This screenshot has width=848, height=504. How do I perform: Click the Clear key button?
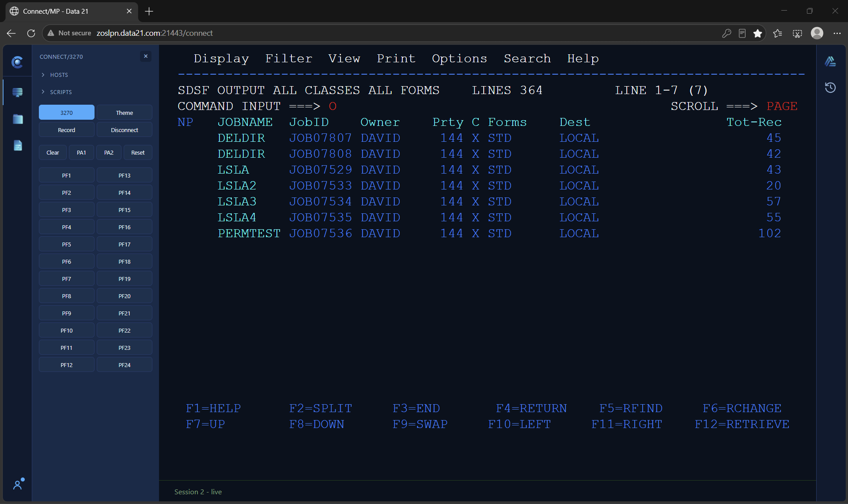53,152
